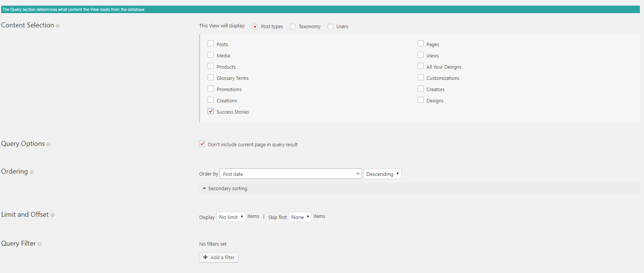Screen dimensions: 644x273
Task: Open the Ordering help icon
Action: click(x=32, y=172)
